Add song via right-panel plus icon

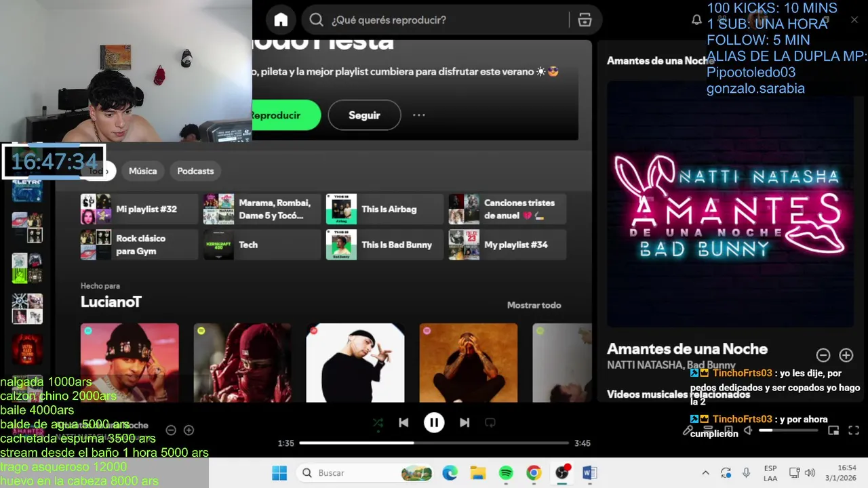point(846,355)
